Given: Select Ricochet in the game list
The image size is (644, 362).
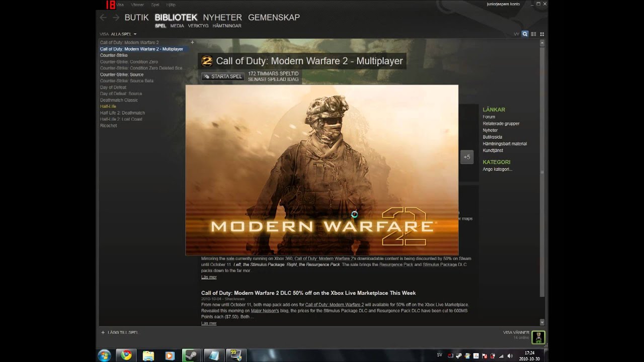Looking at the screenshot, I should coord(109,126).
